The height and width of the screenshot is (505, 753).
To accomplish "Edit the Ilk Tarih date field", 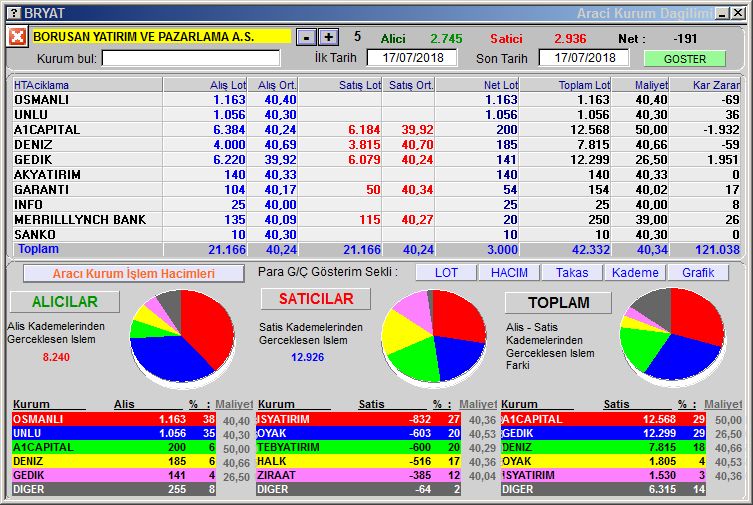I will (x=412, y=58).
